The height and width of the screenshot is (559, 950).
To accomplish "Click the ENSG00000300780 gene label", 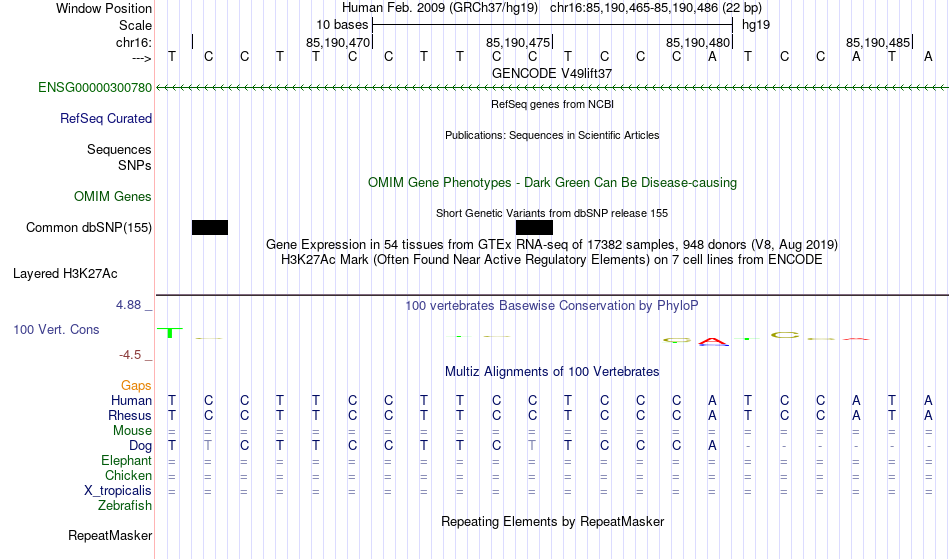I will pyautogui.click(x=95, y=88).
